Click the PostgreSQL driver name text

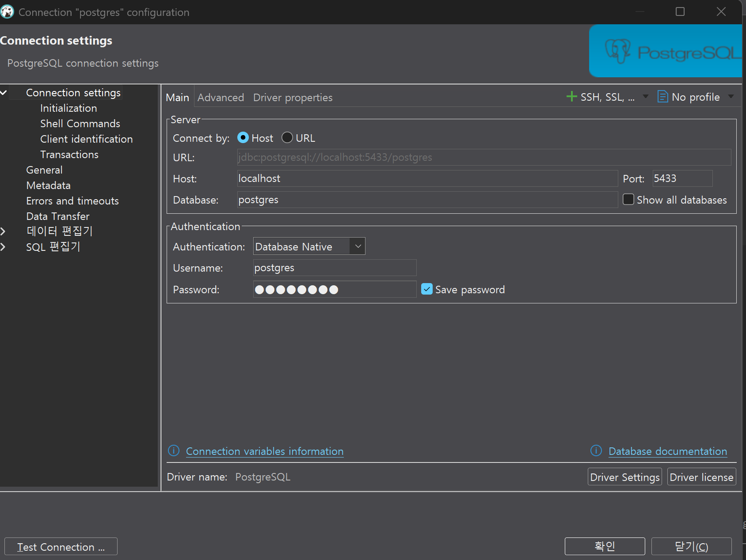click(263, 477)
